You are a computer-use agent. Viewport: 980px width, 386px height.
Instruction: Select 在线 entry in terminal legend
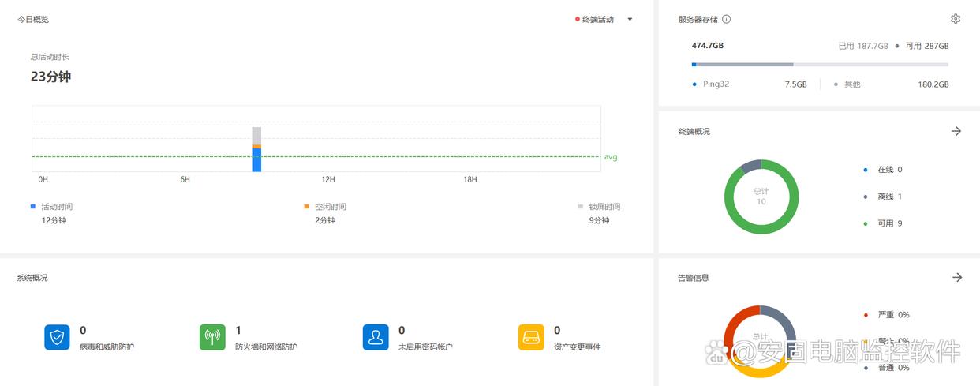point(888,170)
